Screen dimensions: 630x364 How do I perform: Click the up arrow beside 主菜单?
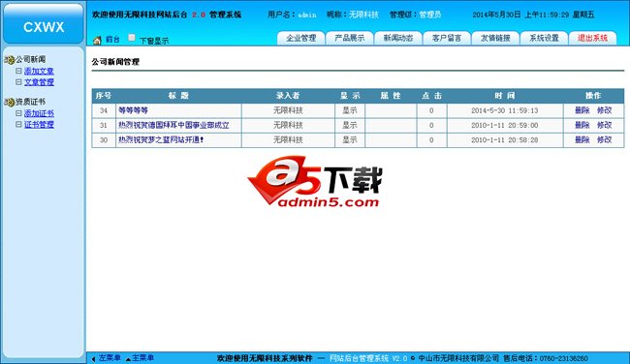pyautogui.click(x=128, y=359)
